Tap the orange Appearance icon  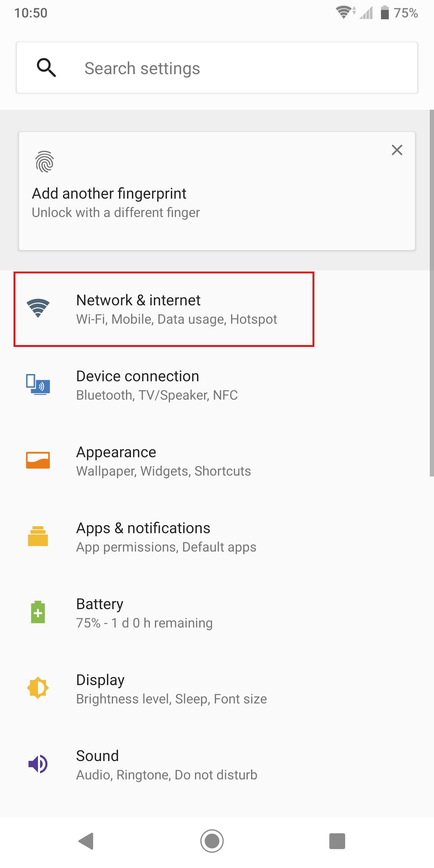pyautogui.click(x=38, y=460)
